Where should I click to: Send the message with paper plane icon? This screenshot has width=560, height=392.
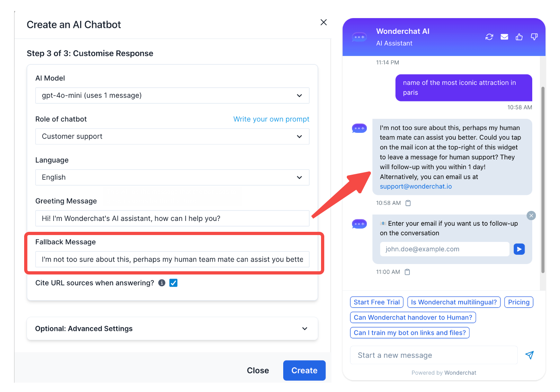tap(529, 355)
